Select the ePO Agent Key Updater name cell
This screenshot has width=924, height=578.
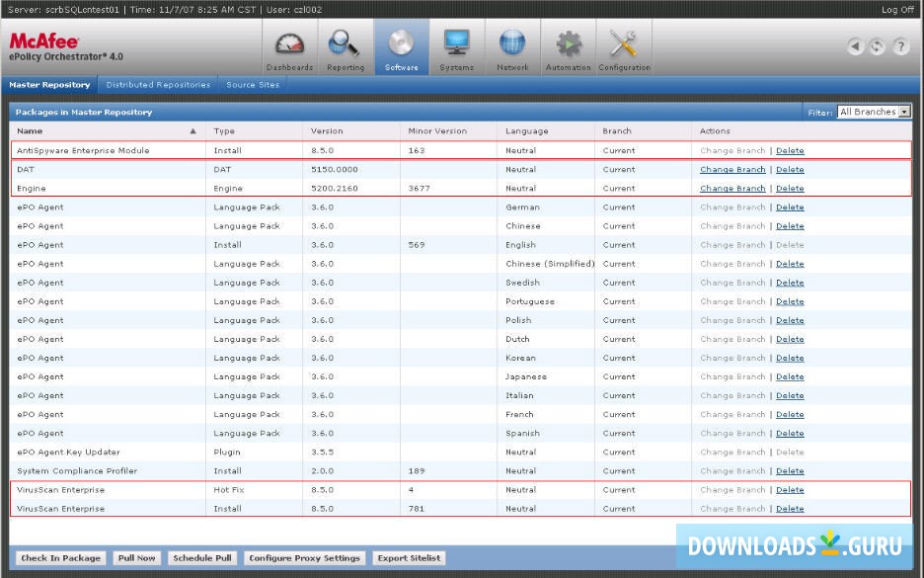pos(68,453)
